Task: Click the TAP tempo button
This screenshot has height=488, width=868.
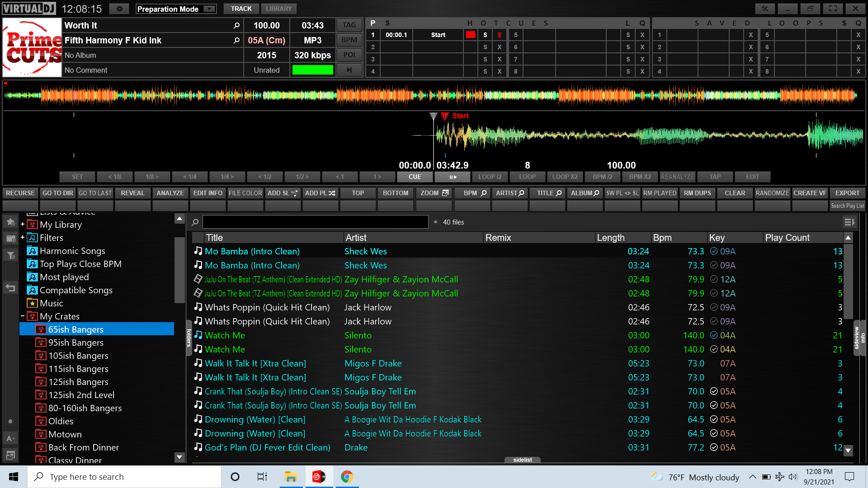Action: point(715,177)
